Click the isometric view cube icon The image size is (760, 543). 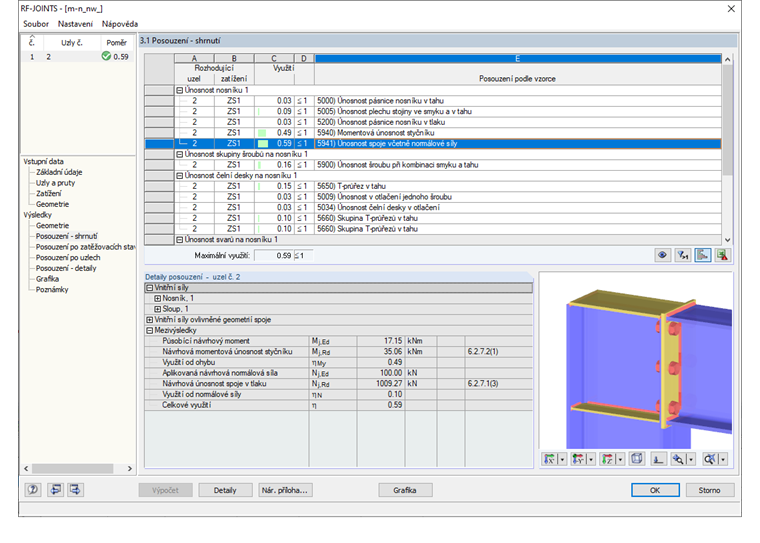[x=637, y=459]
